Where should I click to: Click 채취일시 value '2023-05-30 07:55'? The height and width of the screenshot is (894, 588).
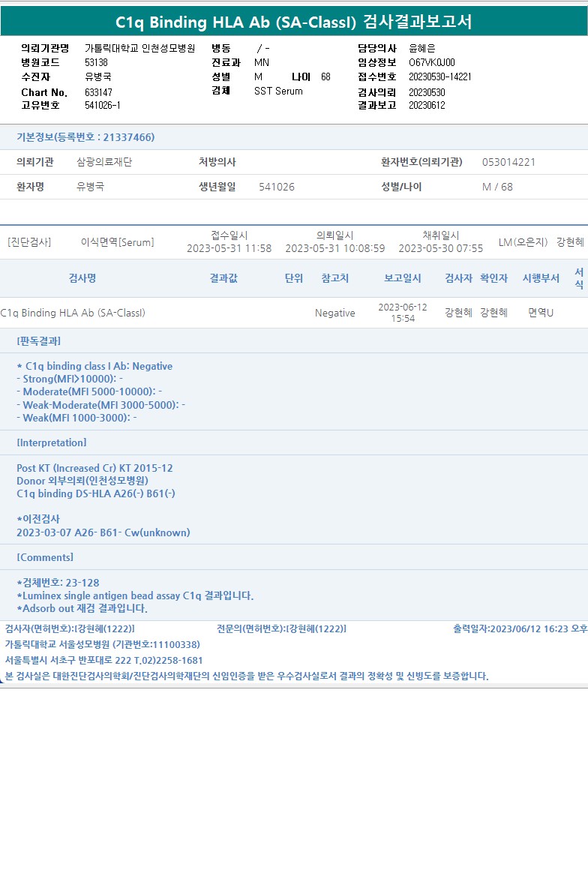point(441,248)
